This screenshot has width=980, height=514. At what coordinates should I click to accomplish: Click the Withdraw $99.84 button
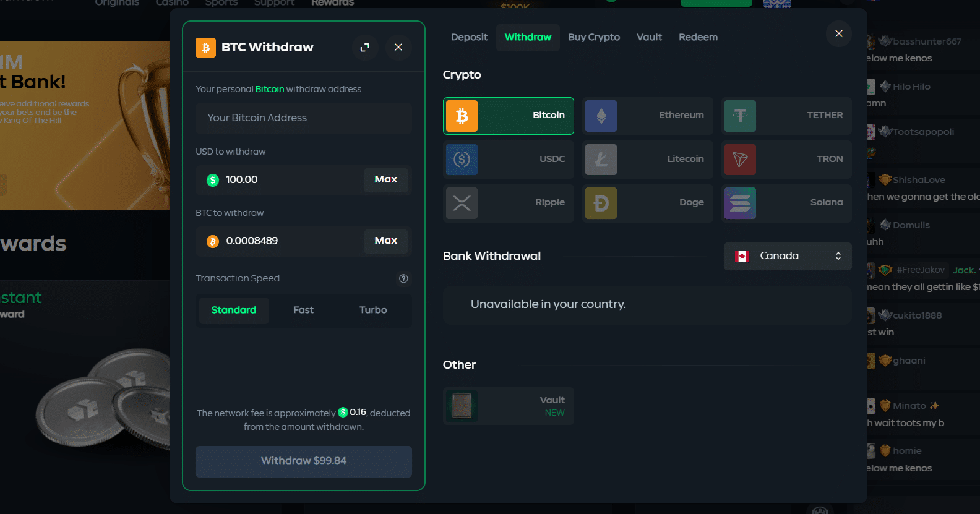(304, 461)
